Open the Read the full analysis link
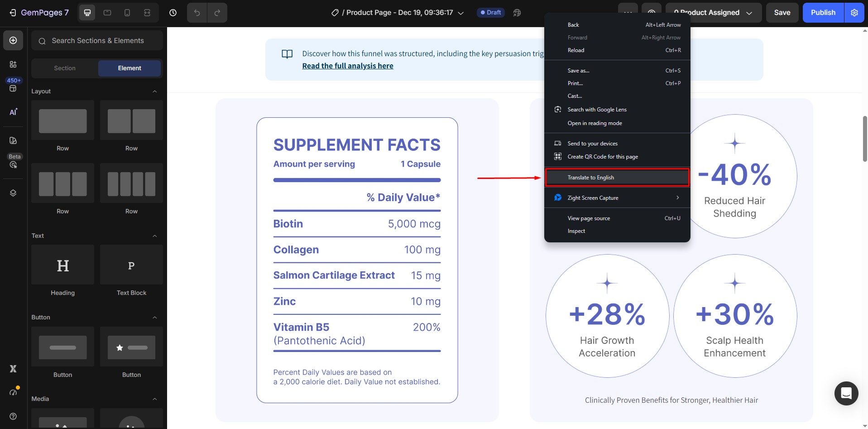Viewport: 868px width, 429px height. point(347,66)
